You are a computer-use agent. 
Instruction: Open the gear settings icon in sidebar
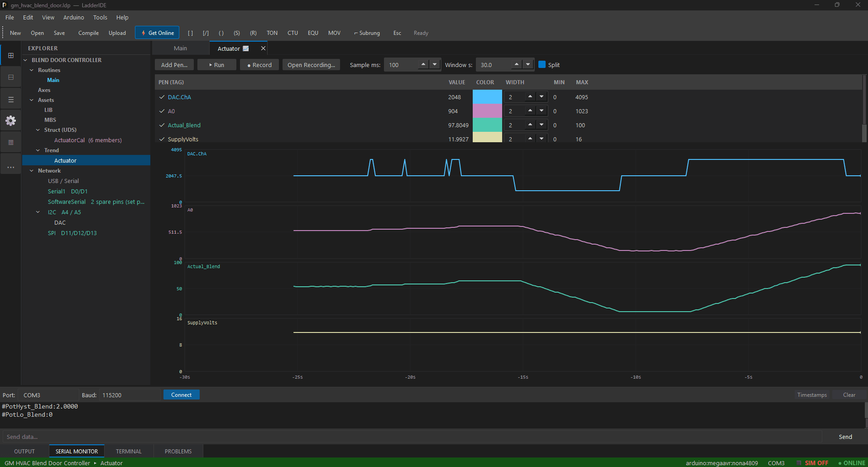[11, 120]
